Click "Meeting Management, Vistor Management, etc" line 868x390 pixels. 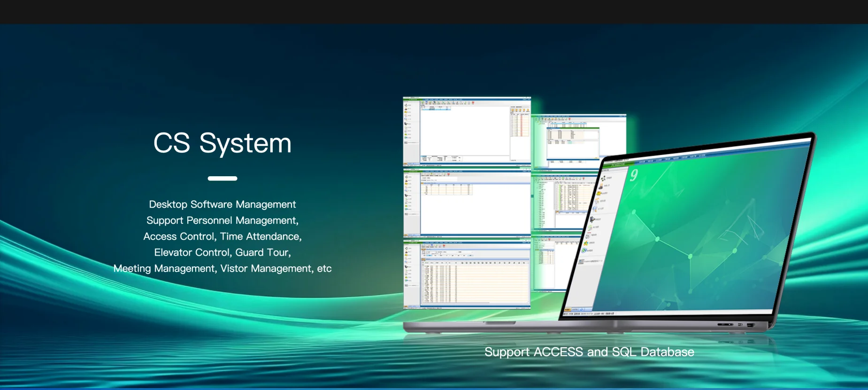223,268
